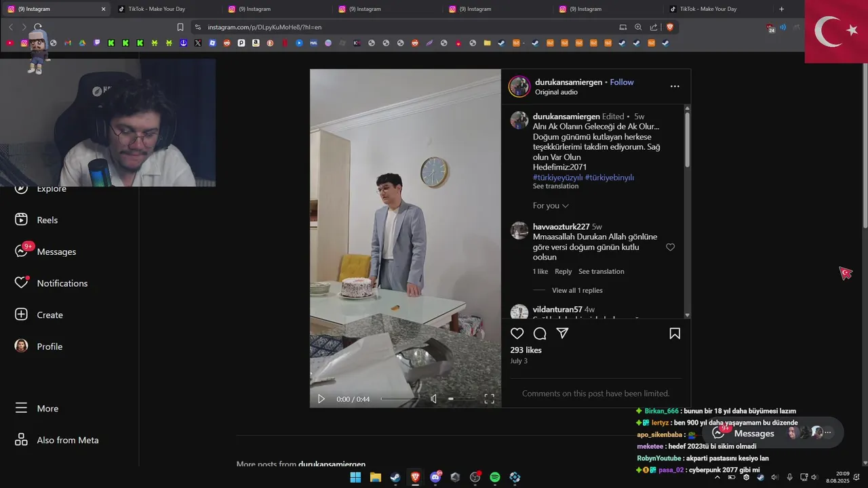Follow durukansamiergen
This screenshot has height=488, width=868.
[x=622, y=82]
